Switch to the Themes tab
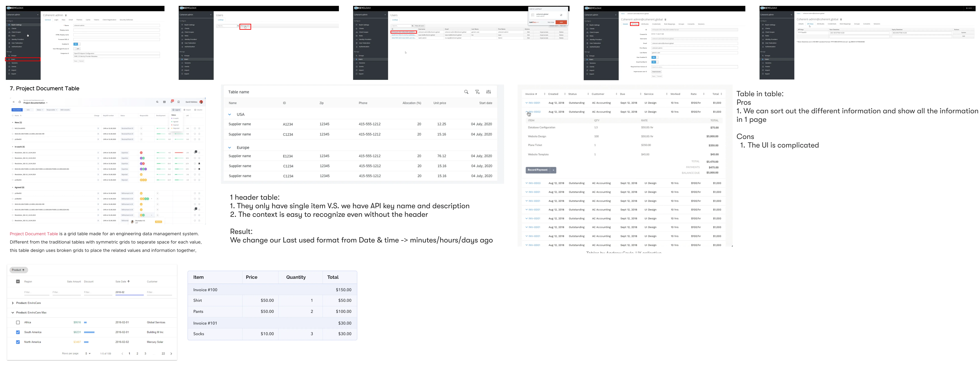The height and width of the screenshot is (371, 980). click(x=79, y=20)
